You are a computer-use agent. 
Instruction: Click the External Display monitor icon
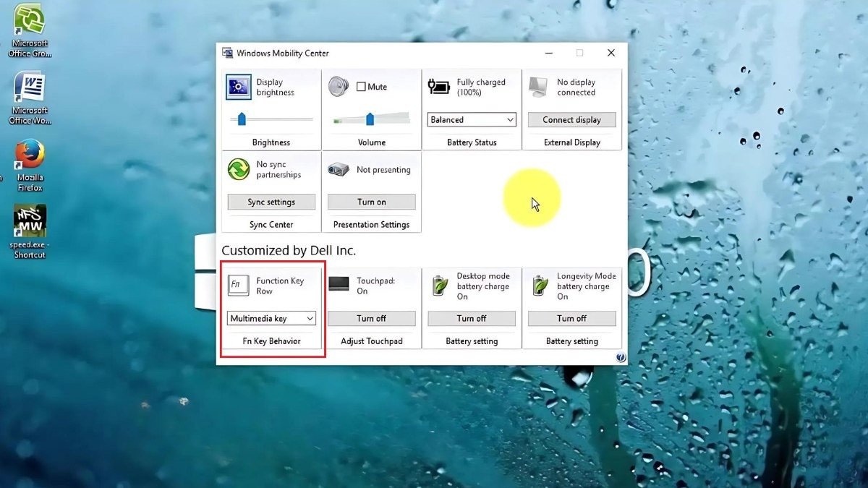click(x=538, y=86)
